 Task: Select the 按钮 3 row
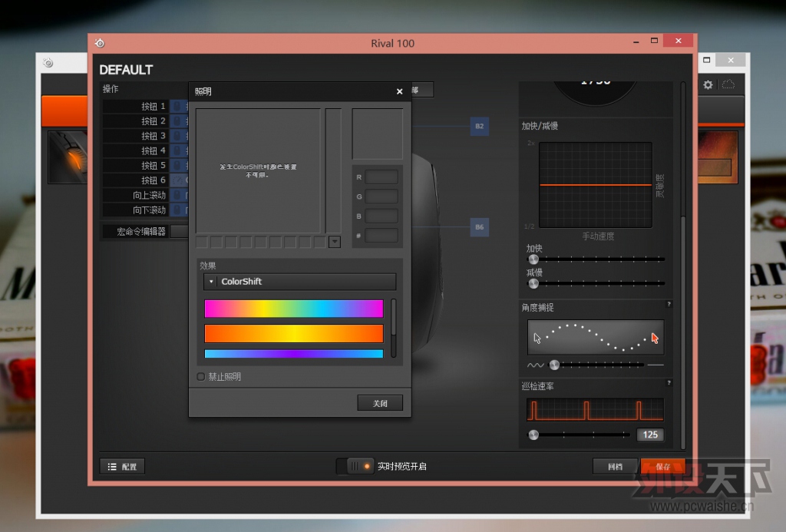(145, 136)
